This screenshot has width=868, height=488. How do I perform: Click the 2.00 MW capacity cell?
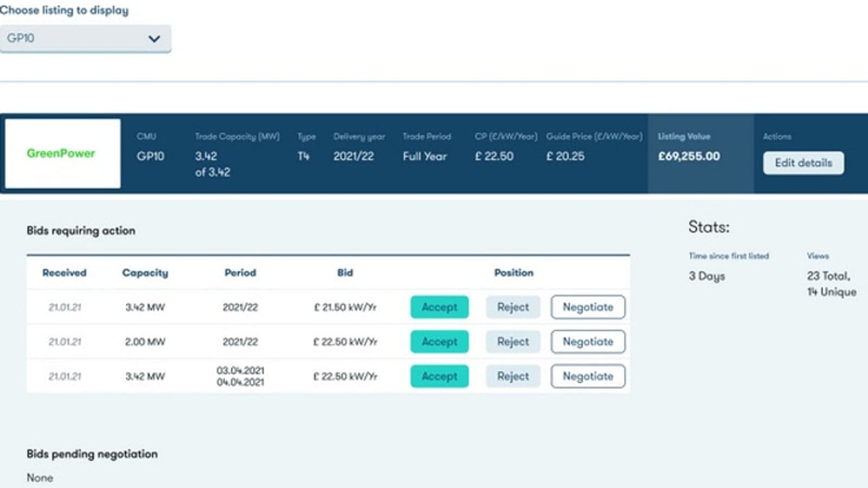coord(145,342)
